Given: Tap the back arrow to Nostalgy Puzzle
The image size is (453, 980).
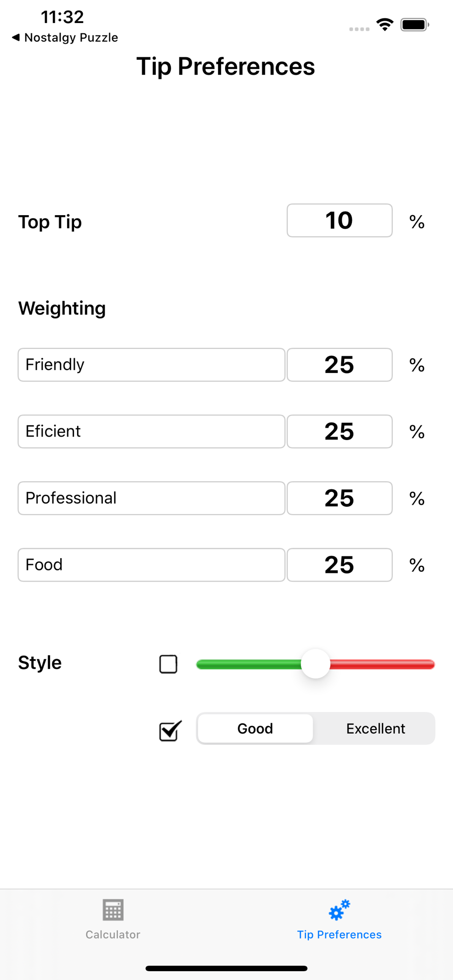Looking at the screenshot, I should coord(16,37).
